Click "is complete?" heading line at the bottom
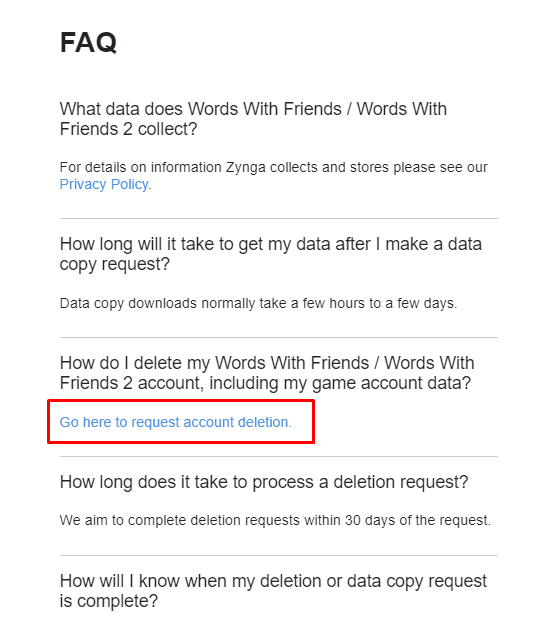The height and width of the screenshot is (620, 556). (x=109, y=601)
